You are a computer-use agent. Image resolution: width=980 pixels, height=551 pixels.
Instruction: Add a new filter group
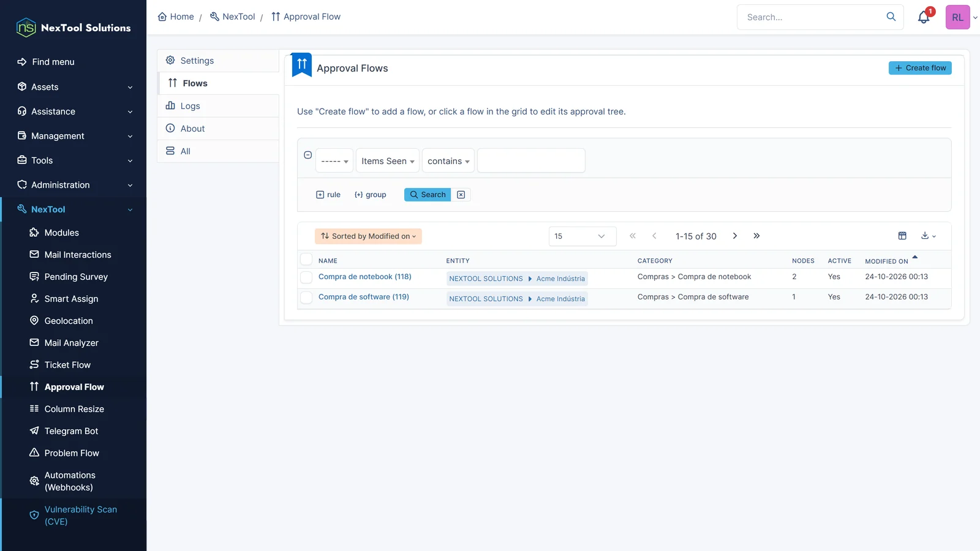tap(370, 195)
